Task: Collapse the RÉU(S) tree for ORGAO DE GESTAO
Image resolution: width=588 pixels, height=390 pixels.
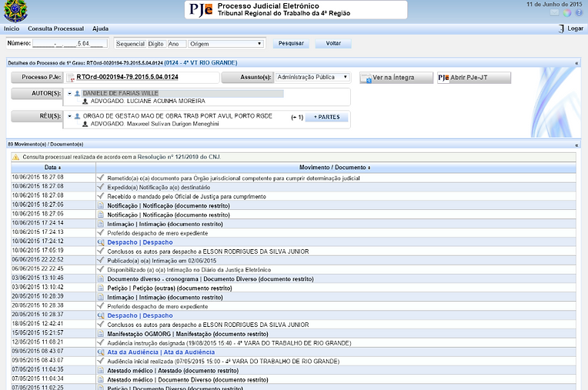Action: 70,116
